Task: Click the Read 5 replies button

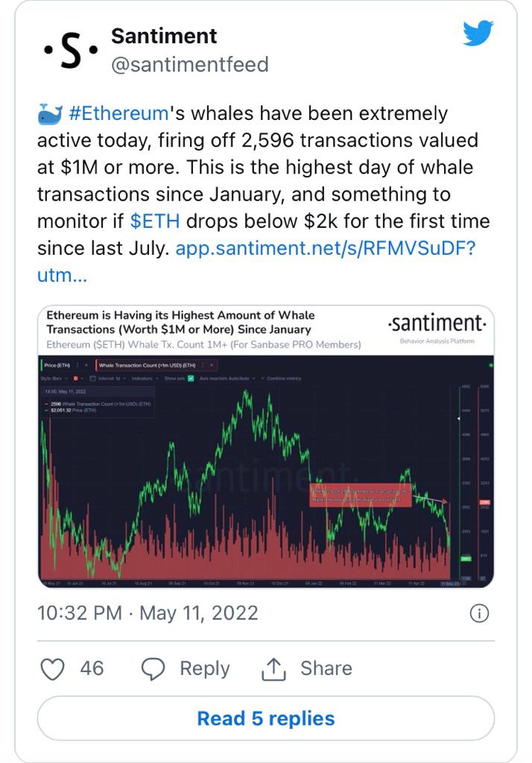Action: click(x=265, y=719)
